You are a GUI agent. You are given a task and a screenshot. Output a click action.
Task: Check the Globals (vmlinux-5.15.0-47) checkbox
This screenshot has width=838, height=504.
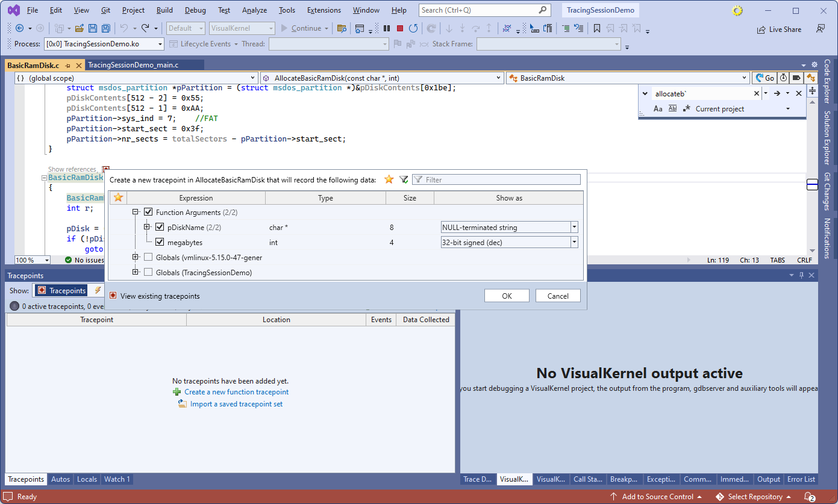coord(148,258)
